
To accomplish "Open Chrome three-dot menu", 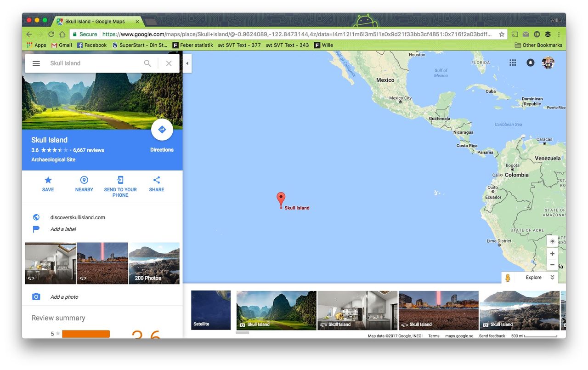I will point(559,34).
